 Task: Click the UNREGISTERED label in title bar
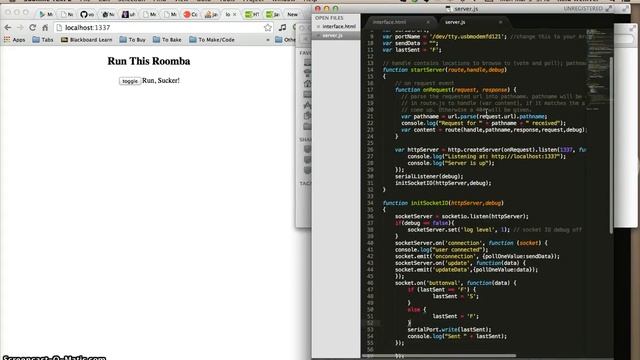click(583, 8)
